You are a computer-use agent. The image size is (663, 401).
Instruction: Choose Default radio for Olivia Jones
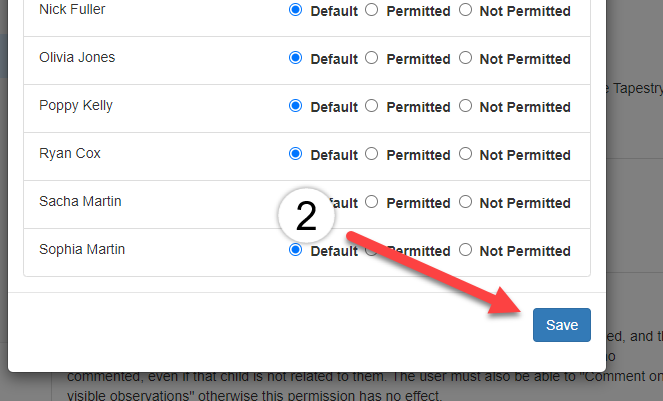tap(296, 58)
